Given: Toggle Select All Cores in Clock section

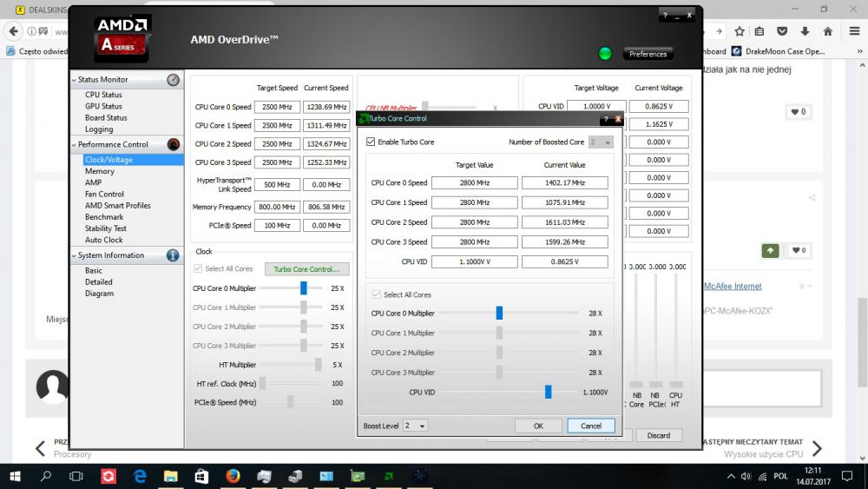Looking at the screenshot, I should click(x=198, y=269).
